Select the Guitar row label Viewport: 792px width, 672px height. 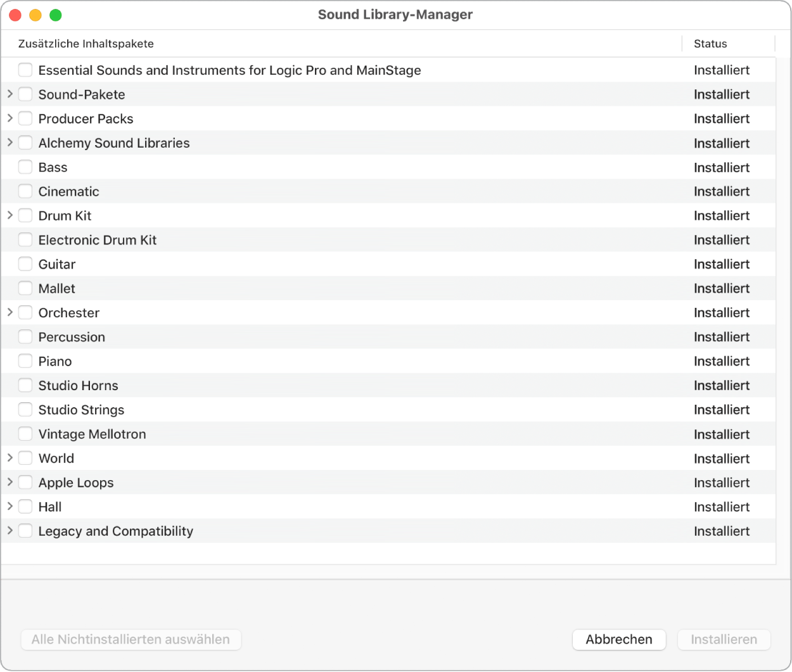[57, 264]
